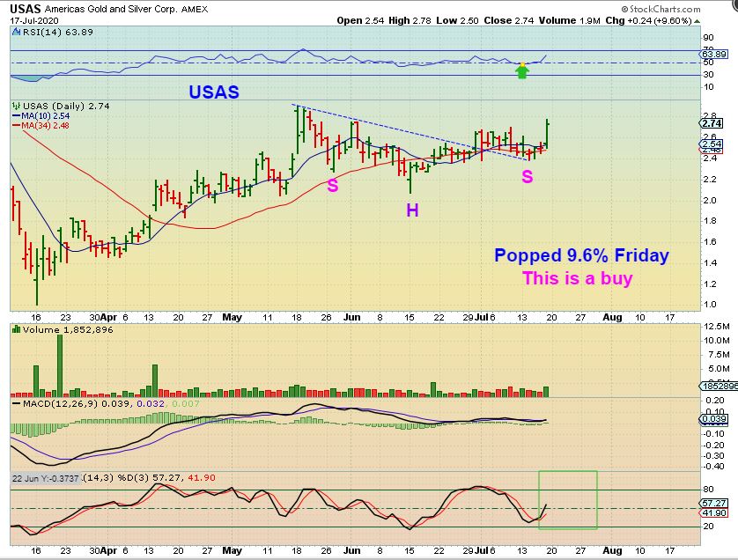Click the 1852896 volume tag on the right axis

click(719, 386)
